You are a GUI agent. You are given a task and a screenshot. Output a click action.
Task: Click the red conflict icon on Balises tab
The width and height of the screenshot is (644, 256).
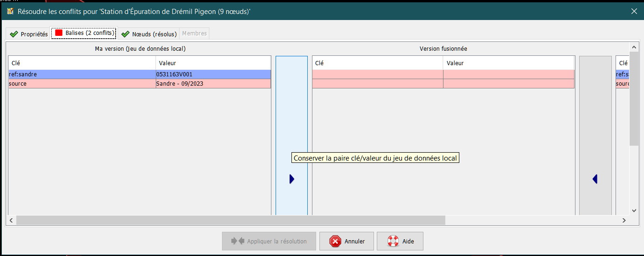[x=59, y=33]
